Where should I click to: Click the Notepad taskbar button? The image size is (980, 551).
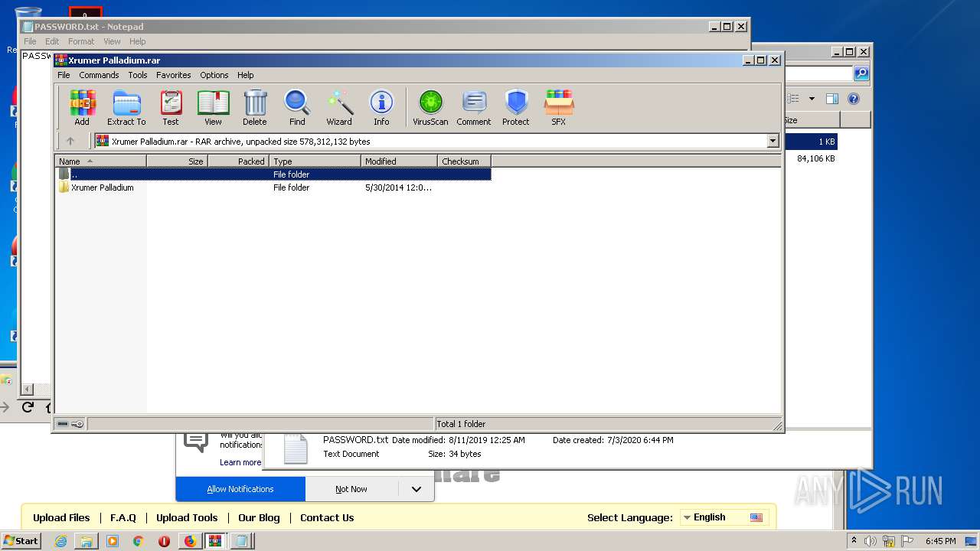[x=241, y=541]
